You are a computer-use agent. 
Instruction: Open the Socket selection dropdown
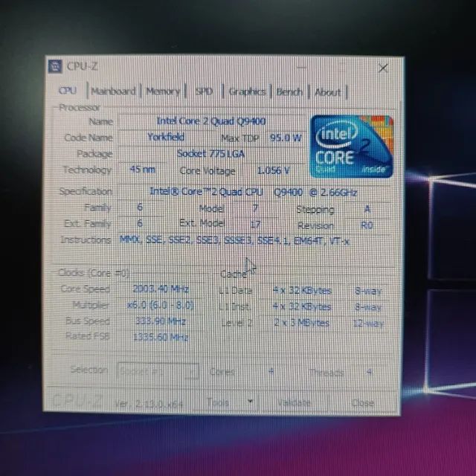pyautogui.click(x=158, y=371)
